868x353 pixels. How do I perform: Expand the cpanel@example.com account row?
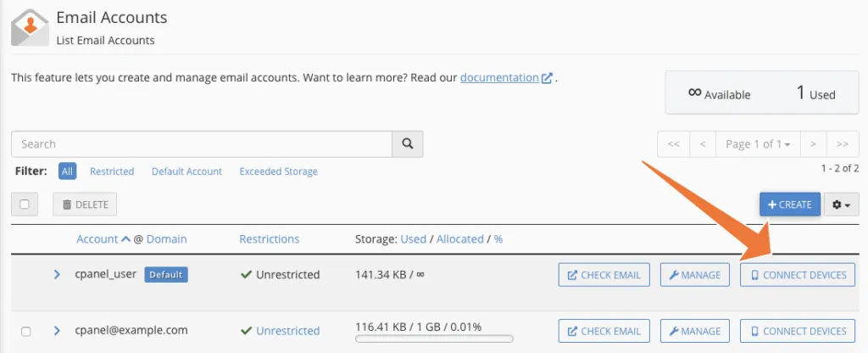click(58, 331)
